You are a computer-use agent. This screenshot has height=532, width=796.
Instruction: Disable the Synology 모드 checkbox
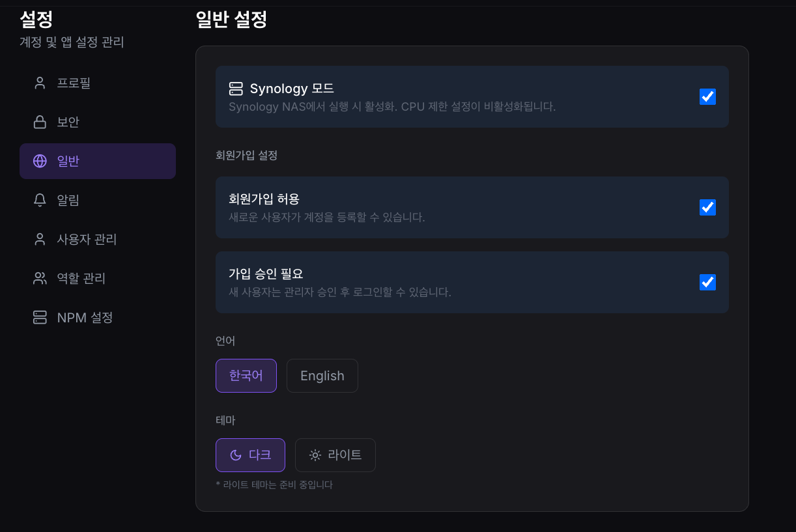pos(707,97)
